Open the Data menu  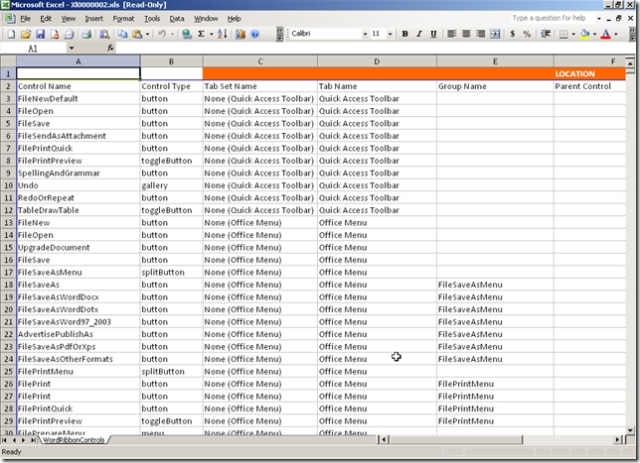[x=176, y=18]
